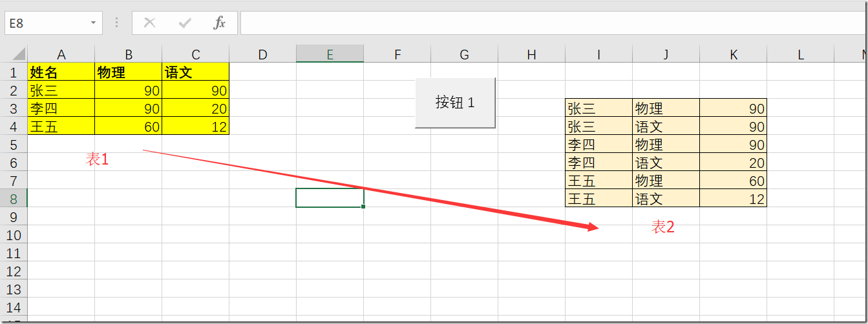The image size is (868, 324).
Task: Select row 9 header
Action: point(14,216)
